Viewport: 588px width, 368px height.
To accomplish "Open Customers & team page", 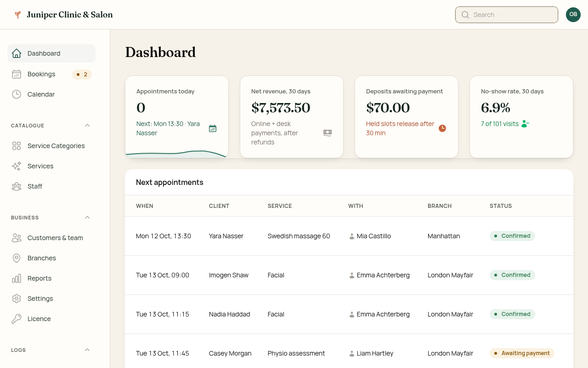I will click(x=51, y=238).
